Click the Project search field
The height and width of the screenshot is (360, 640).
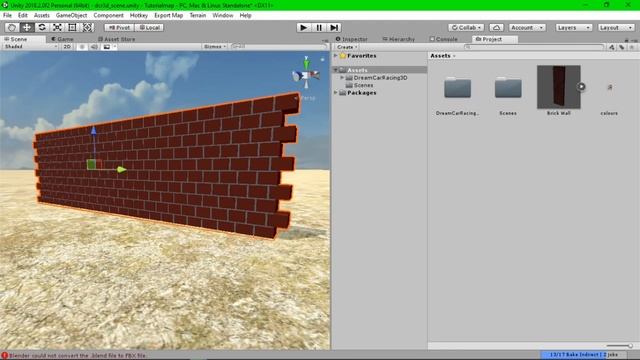click(x=534, y=47)
